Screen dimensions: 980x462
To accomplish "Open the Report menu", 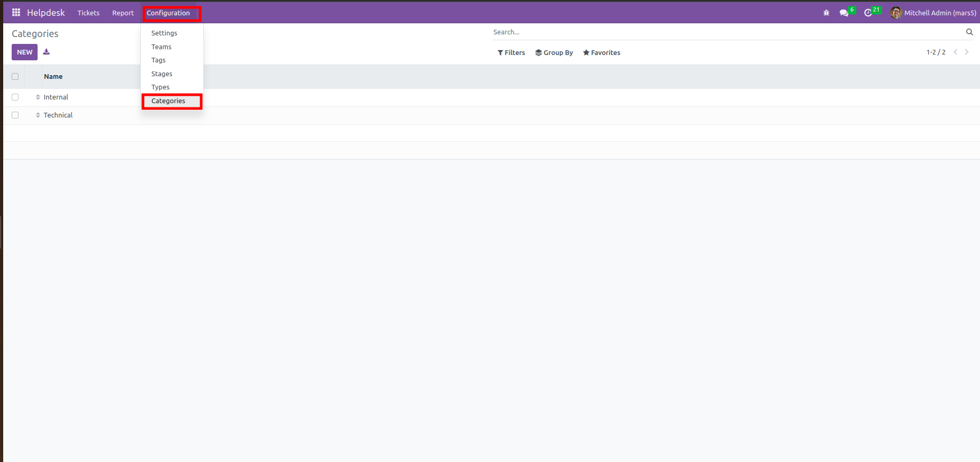I will pos(123,13).
